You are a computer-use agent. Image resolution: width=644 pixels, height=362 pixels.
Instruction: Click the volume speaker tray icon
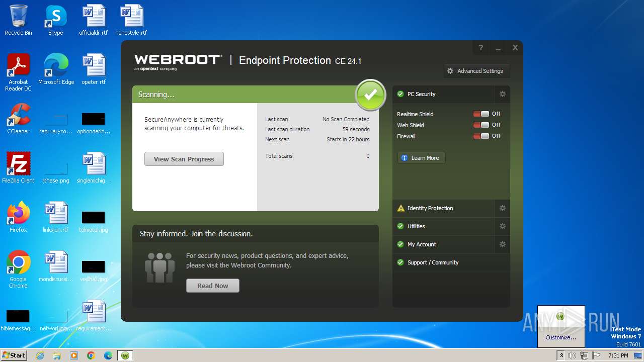(572, 355)
